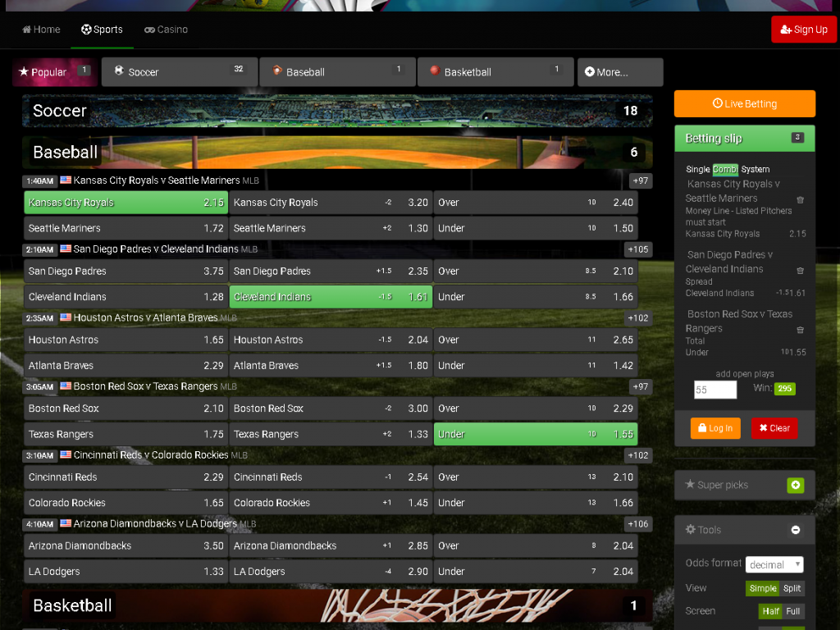Select the Soccer category tab
The width and height of the screenshot is (840, 630).
180,72
